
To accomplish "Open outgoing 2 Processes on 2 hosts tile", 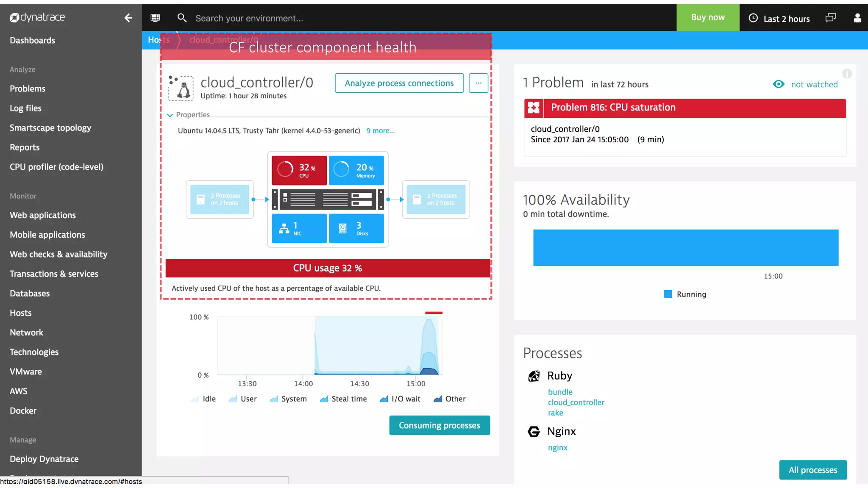I will tap(436, 200).
